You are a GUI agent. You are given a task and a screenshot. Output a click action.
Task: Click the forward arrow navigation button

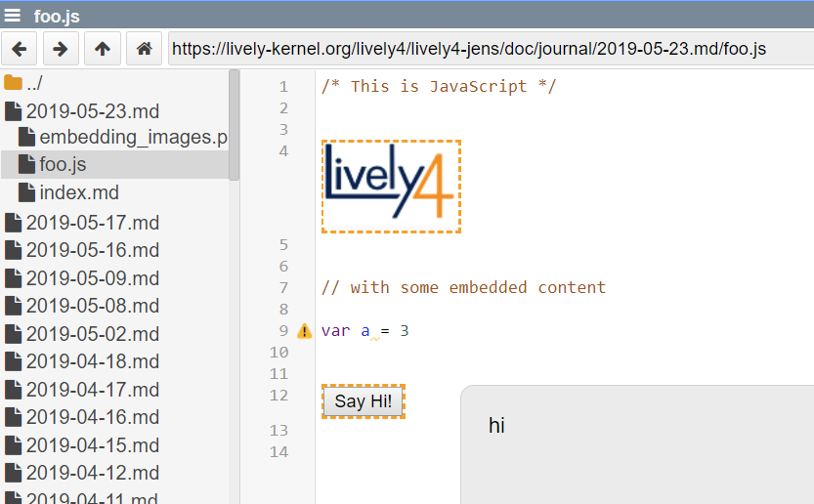(x=61, y=48)
